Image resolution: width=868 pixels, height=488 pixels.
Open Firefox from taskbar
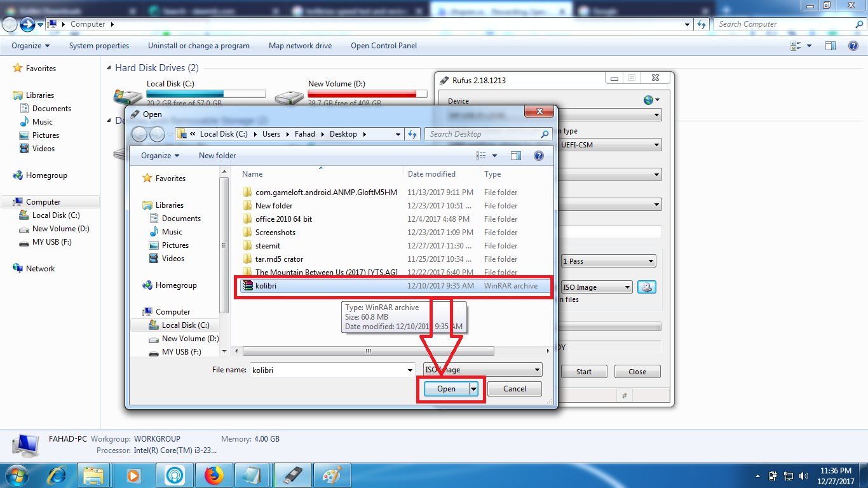tap(215, 475)
